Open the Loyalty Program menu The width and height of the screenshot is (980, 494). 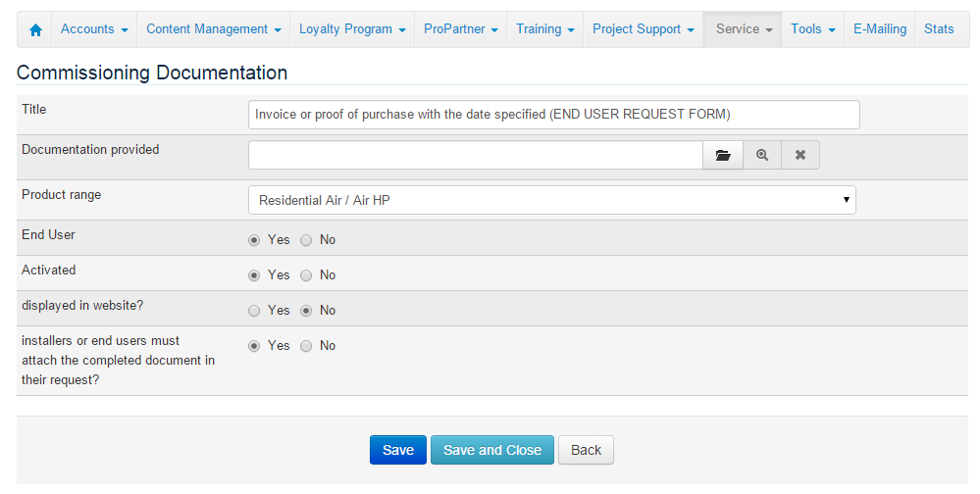pyautogui.click(x=351, y=29)
